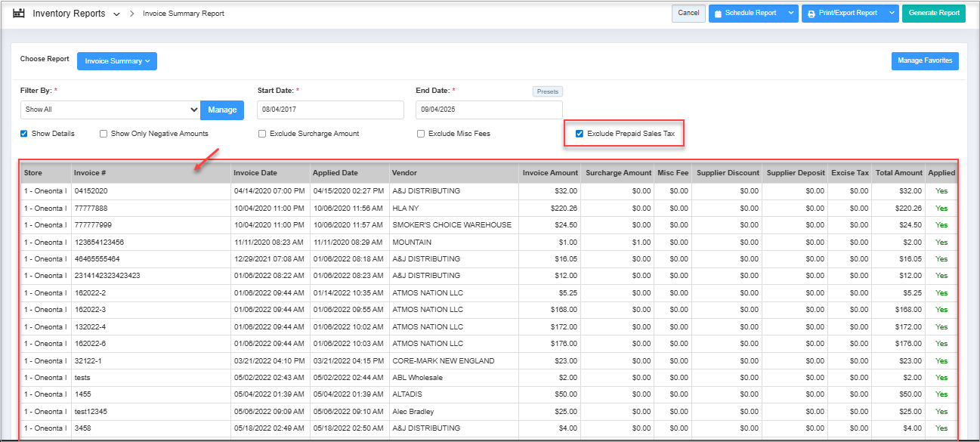
Task: Check the Exclude Surcharge Amount box
Action: click(262, 134)
